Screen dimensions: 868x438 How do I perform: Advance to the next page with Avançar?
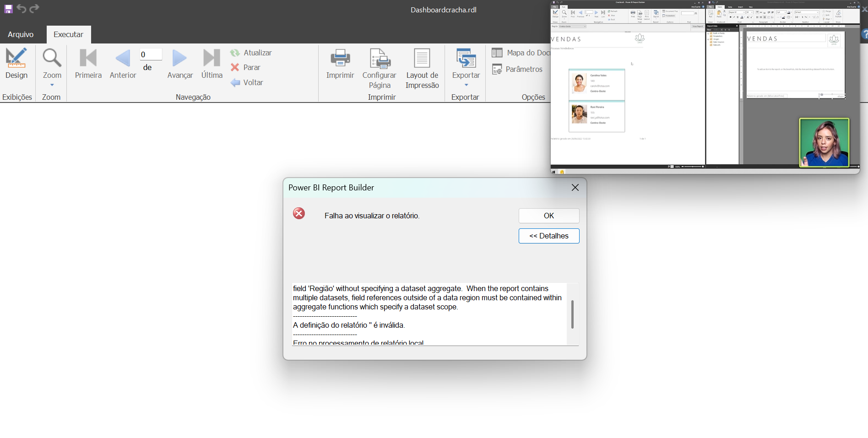point(180,64)
